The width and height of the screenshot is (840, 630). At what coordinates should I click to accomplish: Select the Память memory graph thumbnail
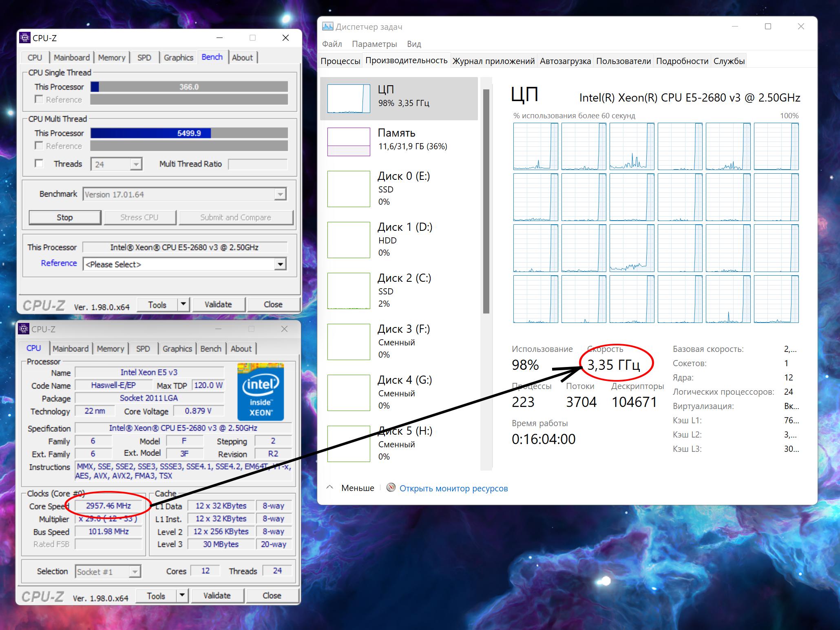coord(349,141)
